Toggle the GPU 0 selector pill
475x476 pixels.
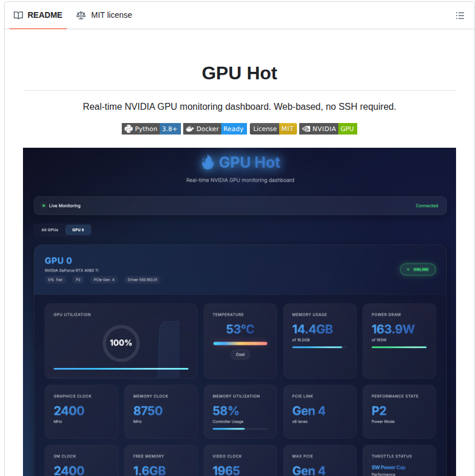click(x=78, y=229)
